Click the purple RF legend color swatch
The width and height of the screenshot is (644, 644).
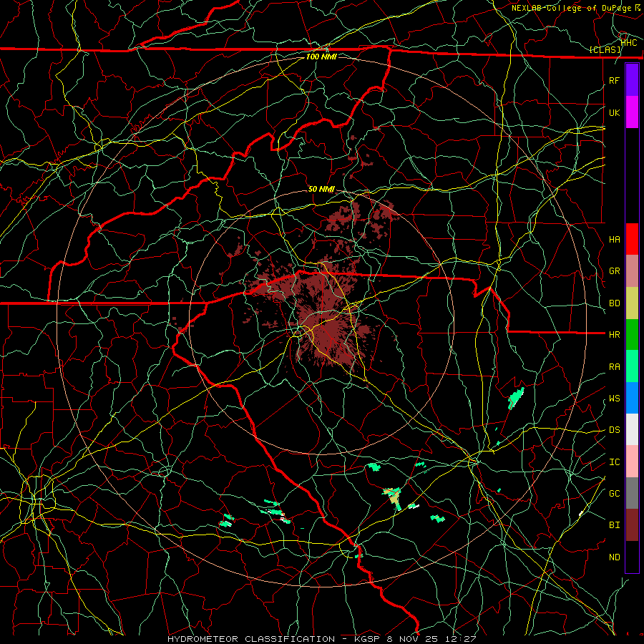632,80
